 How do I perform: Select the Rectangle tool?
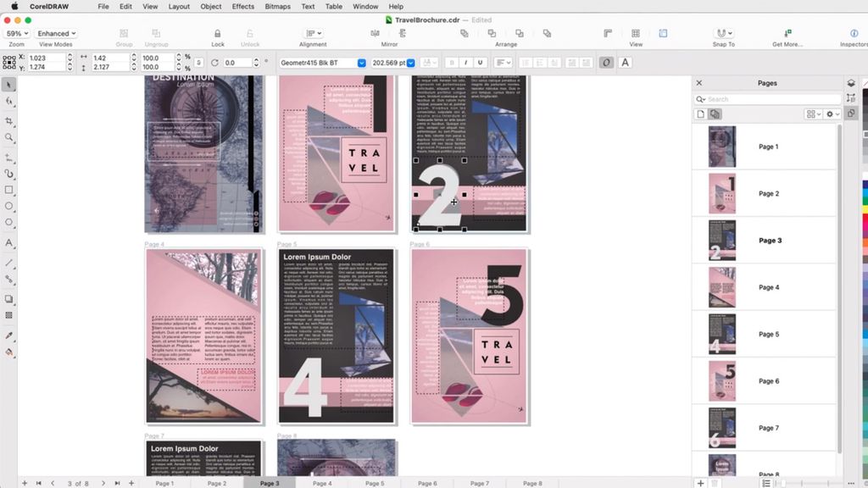[x=10, y=191]
